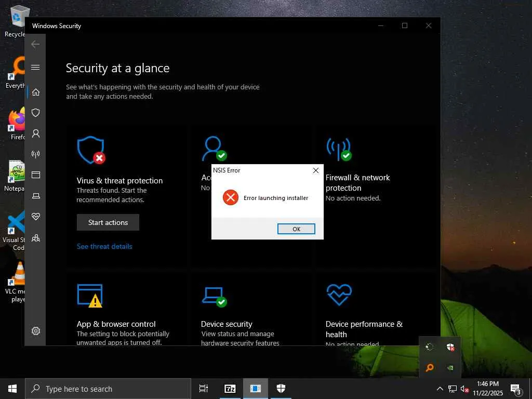532x399 pixels.
Task: Open Device security heading
Action: click(227, 324)
